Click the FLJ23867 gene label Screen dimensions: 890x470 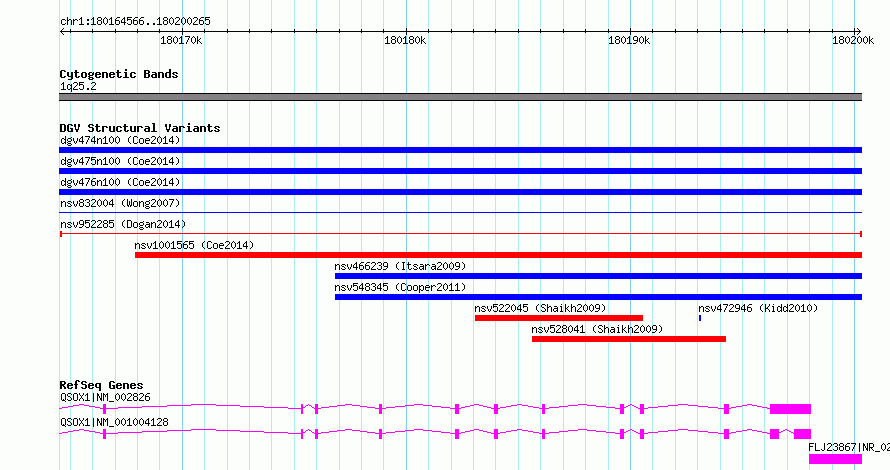click(x=849, y=447)
